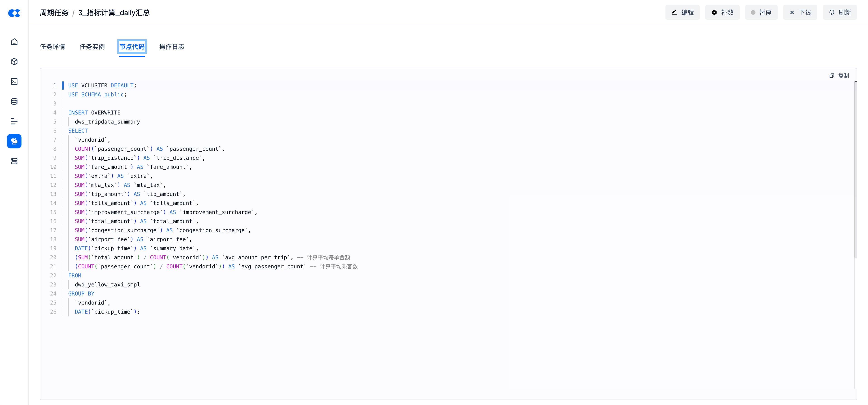Click 周期任务 breadcrumb link
Viewport: 868px width, 405px height.
[54, 13]
